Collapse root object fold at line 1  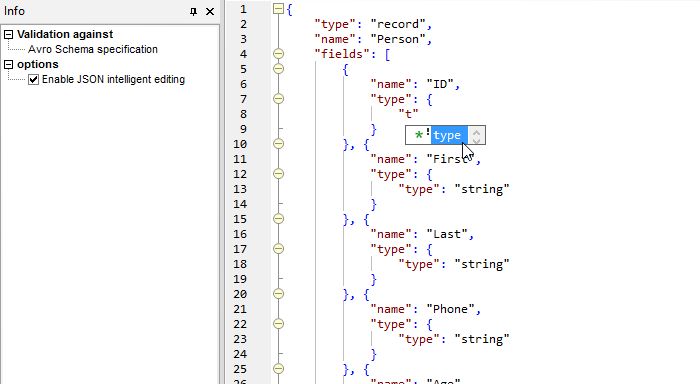tap(278, 8)
